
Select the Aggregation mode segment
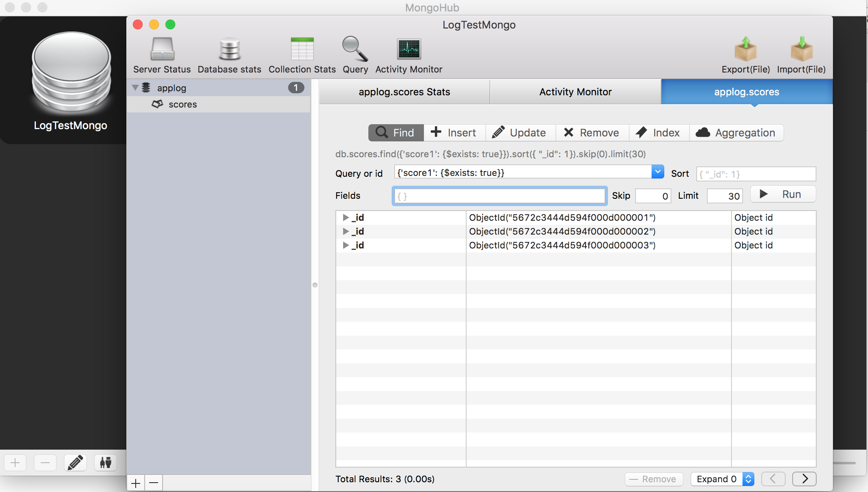[x=736, y=133]
